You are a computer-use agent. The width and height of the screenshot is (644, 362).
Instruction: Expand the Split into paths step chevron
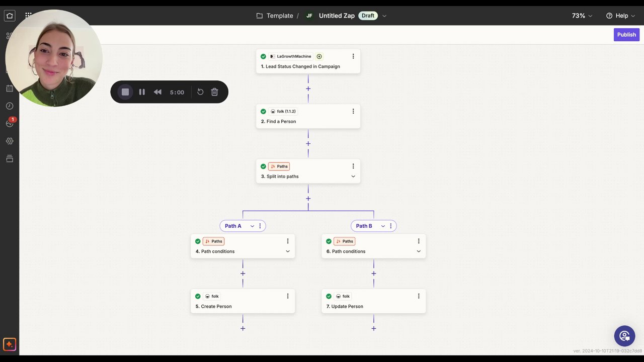pyautogui.click(x=353, y=176)
